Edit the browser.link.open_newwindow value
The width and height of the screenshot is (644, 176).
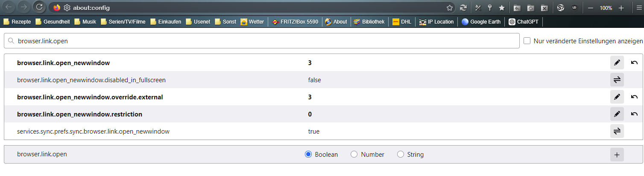pyautogui.click(x=617, y=63)
